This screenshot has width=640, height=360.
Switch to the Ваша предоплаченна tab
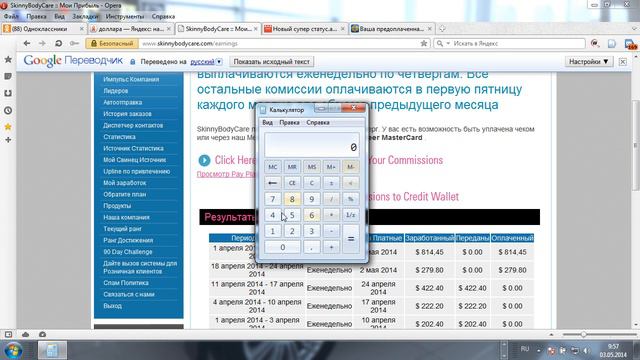[391, 29]
